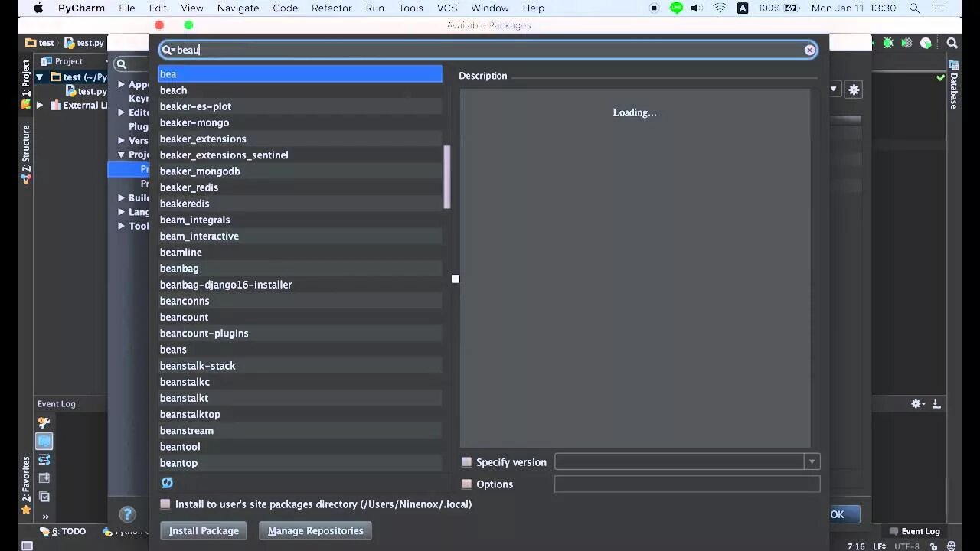Open the Database tool window
Image resolution: width=980 pixels, height=551 pixels.
[x=954, y=86]
